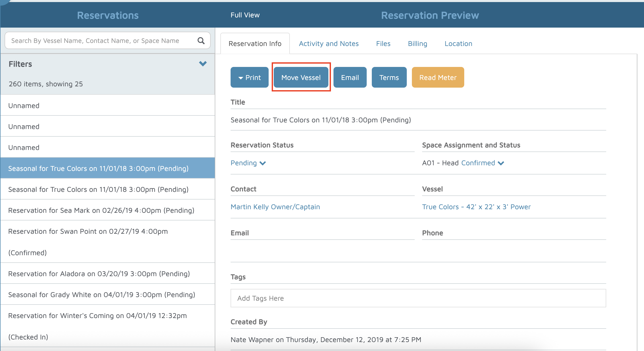The width and height of the screenshot is (644, 351).
Task: Select Seasonal for Grady White reservation
Action: point(102,295)
